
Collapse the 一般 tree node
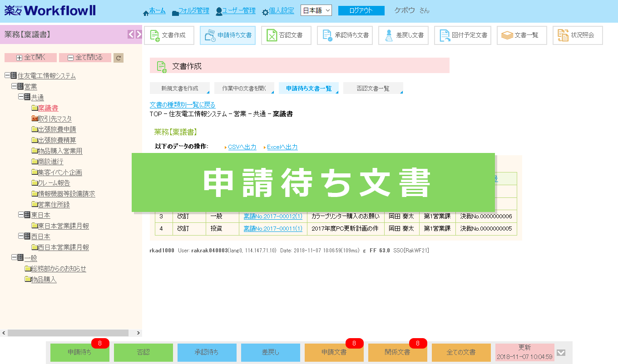tap(14, 258)
